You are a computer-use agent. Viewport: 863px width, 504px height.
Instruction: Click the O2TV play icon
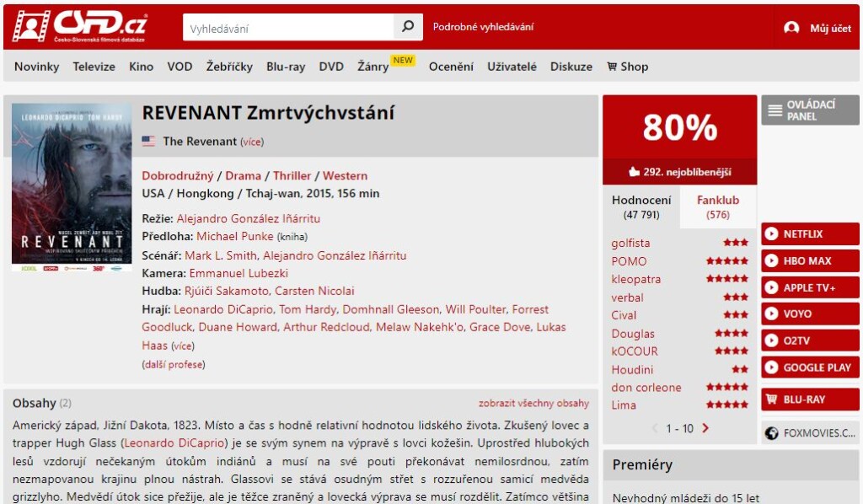(x=772, y=340)
